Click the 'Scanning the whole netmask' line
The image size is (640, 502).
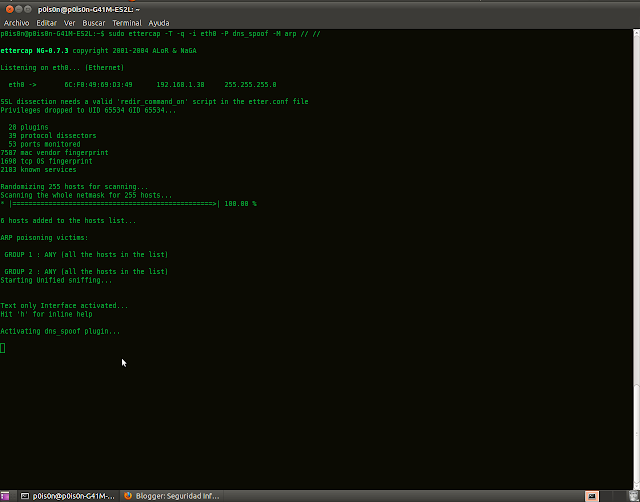coord(86,195)
